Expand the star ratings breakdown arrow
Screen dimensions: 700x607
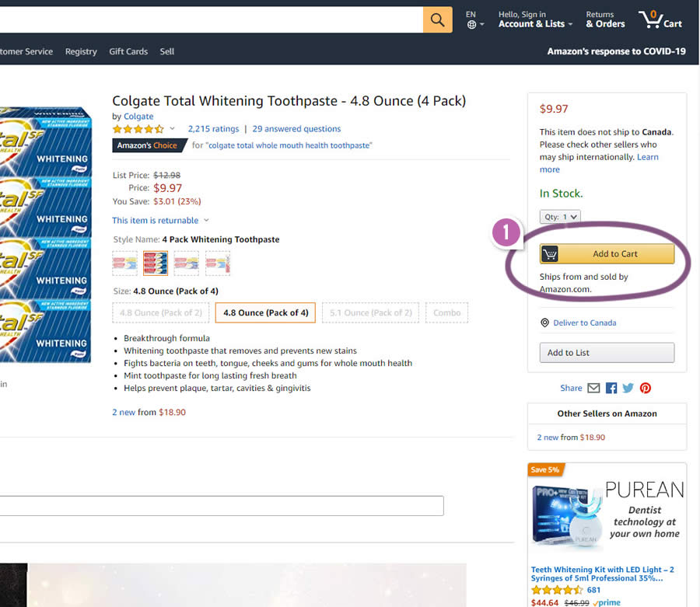click(173, 129)
